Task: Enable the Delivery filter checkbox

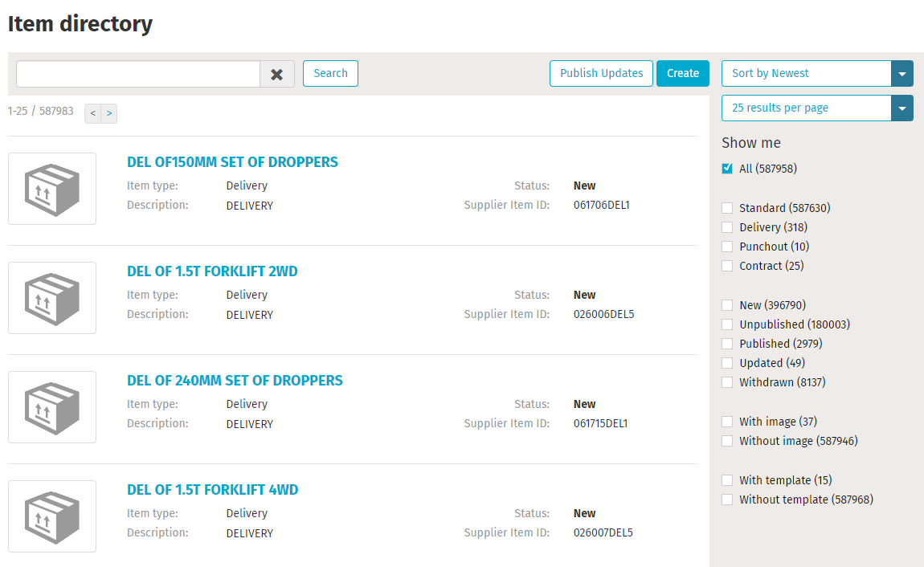Action: coord(727,226)
